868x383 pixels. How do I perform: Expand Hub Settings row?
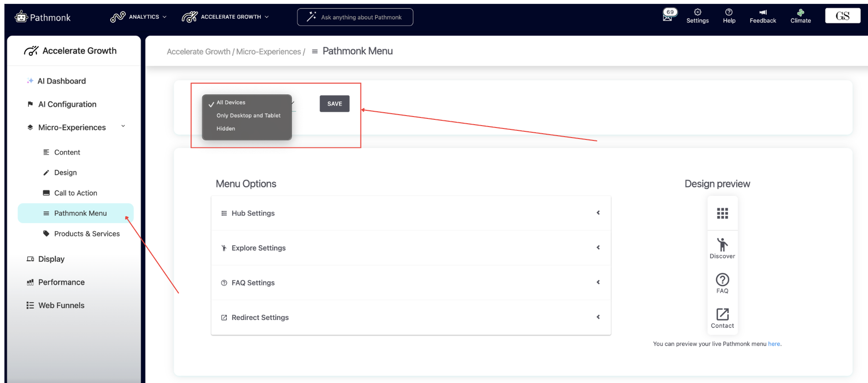(x=411, y=213)
